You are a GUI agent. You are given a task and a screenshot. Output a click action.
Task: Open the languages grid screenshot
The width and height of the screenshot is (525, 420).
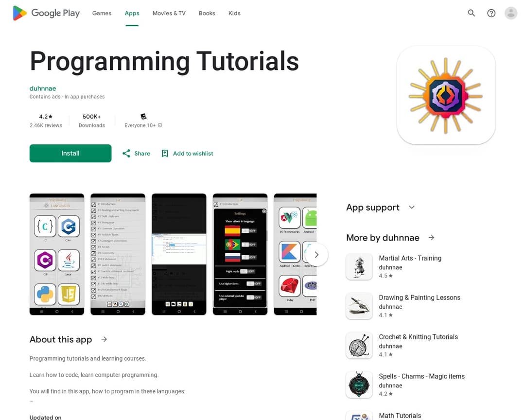(x=57, y=254)
